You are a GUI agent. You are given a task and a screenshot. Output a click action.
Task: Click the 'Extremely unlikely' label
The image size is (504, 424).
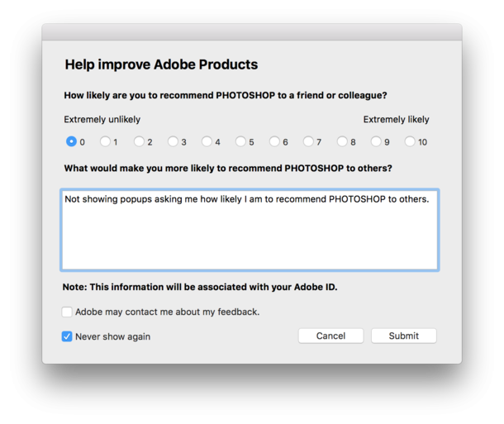click(x=102, y=120)
